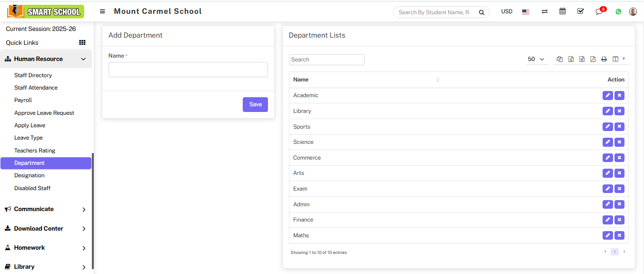644x274 pixels.
Task: Open Staff Directory in sidebar
Action: coord(33,75)
